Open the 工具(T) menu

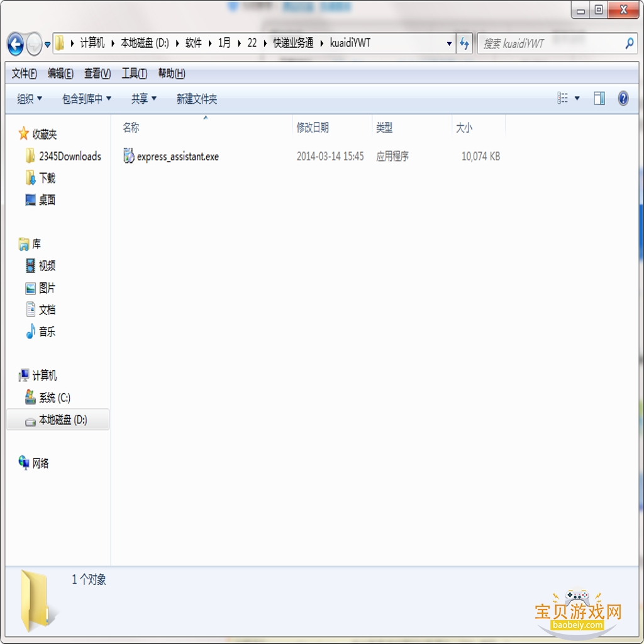135,74
